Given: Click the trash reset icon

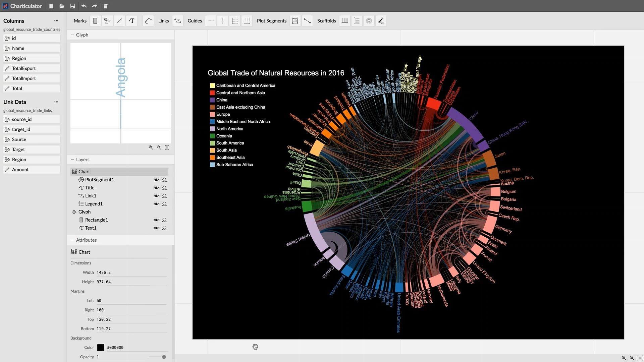Looking at the screenshot, I should [x=105, y=6].
